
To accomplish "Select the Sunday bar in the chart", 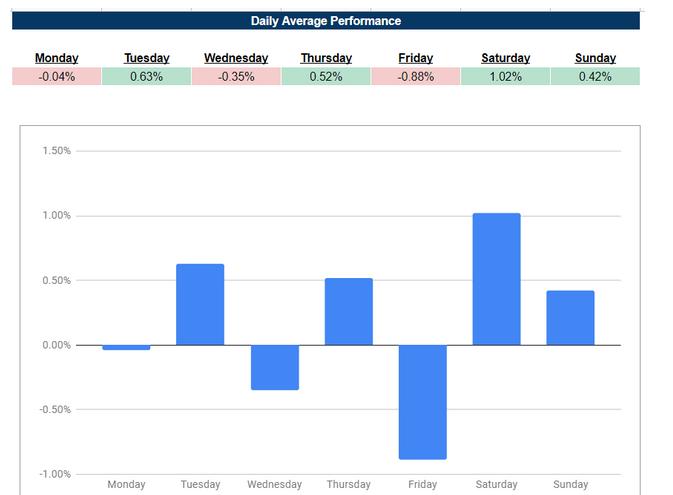I will pos(570,318).
